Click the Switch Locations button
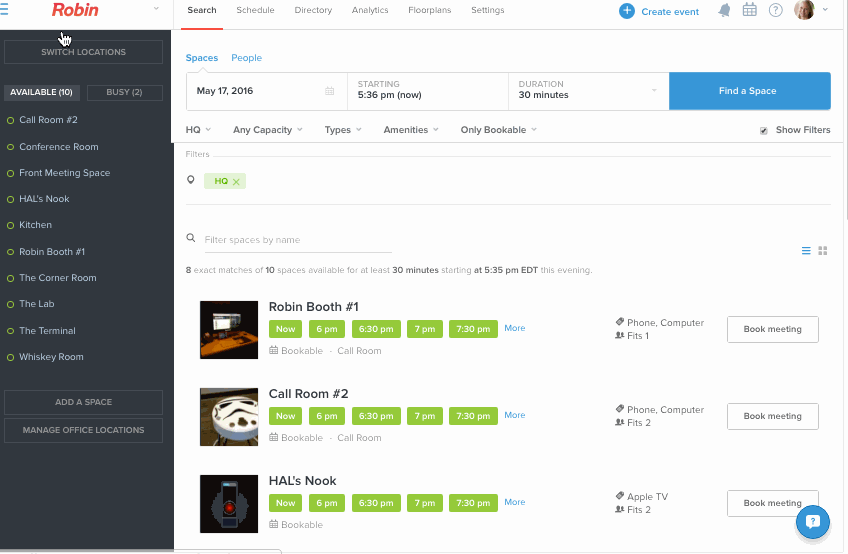Screen dimensions: 848x554 tap(83, 52)
